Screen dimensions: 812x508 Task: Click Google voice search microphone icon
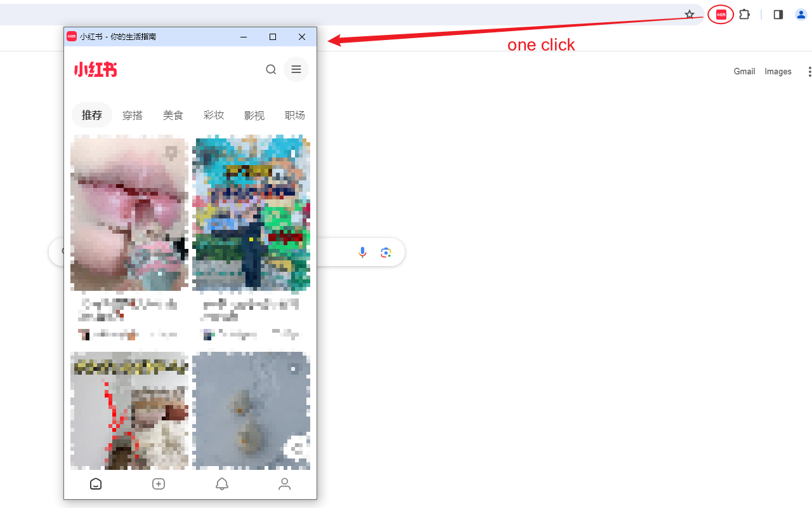pos(362,253)
